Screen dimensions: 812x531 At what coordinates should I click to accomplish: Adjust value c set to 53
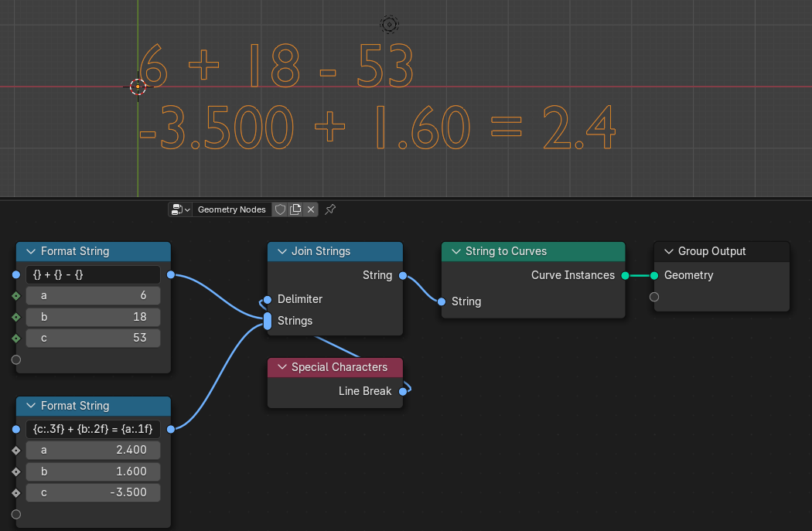pos(94,338)
